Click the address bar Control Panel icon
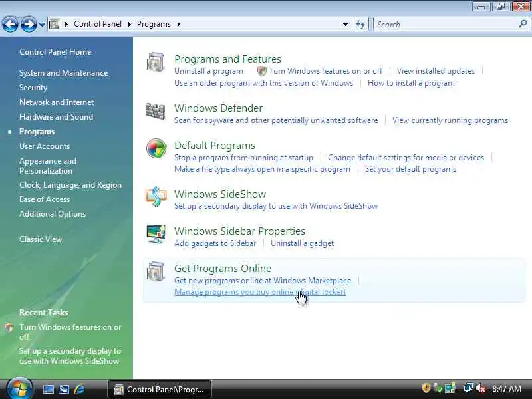Viewport: 532px width, 399px height. pos(55,24)
